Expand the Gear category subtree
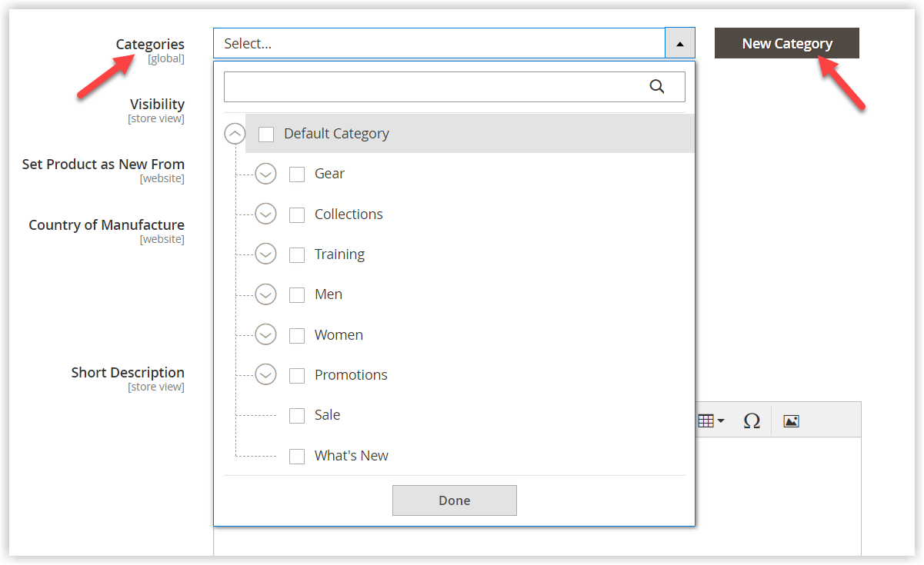Viewport: 924px width, 565px height. pos(265,174)
